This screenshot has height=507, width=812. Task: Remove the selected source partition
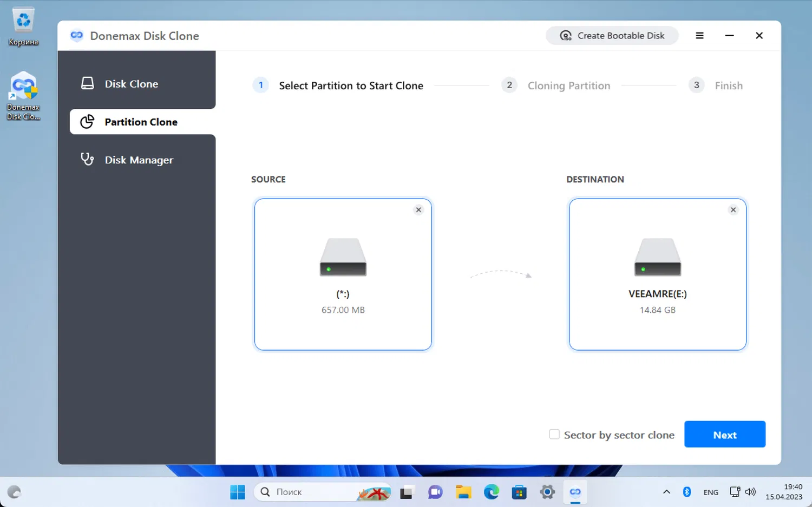coord(418,209)
